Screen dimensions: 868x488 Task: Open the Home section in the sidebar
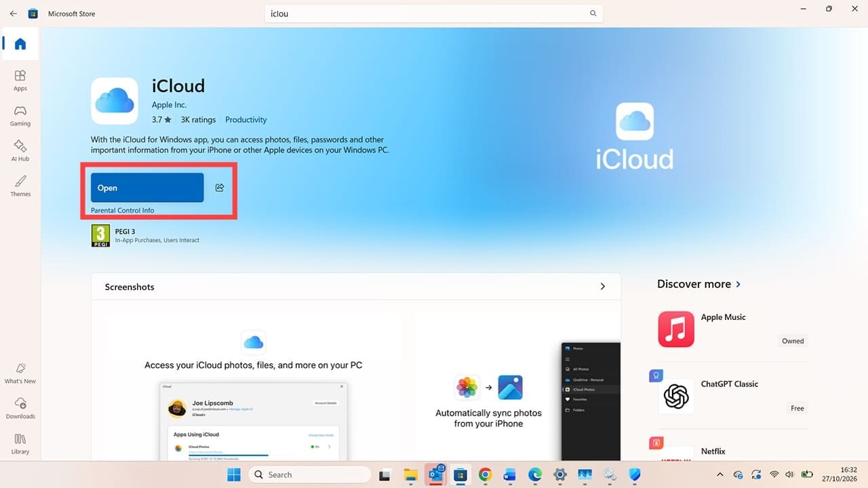(20, 45)
